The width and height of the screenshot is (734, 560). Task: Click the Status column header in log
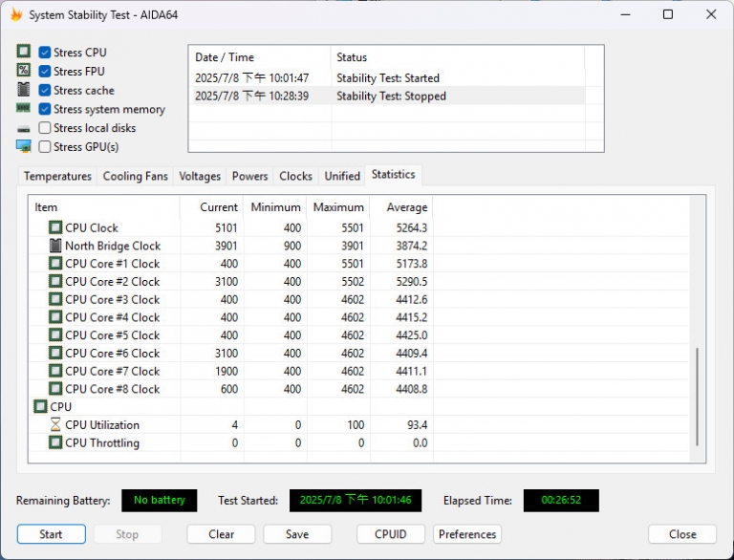(458, 57)
